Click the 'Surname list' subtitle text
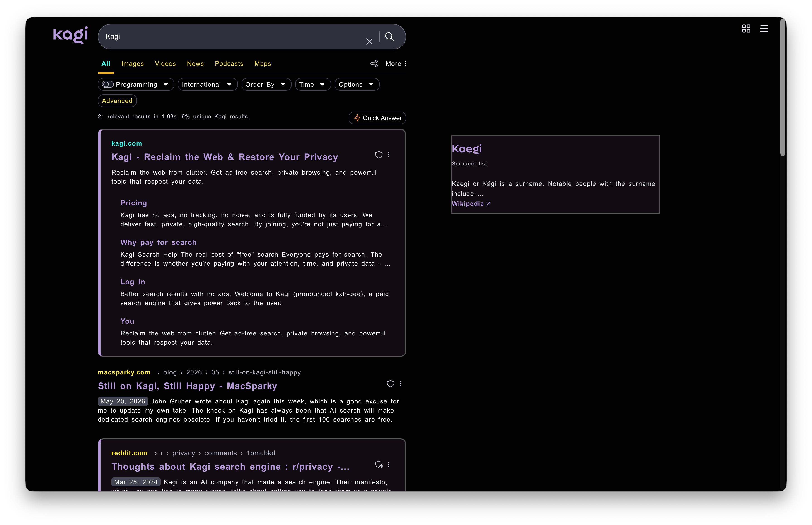This screenshot has width=812, height=525. coord(469,164)
